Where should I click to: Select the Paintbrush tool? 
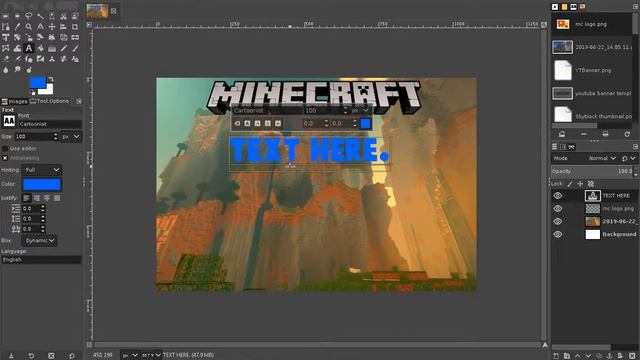pyautogui.click(x=75, y=48)
